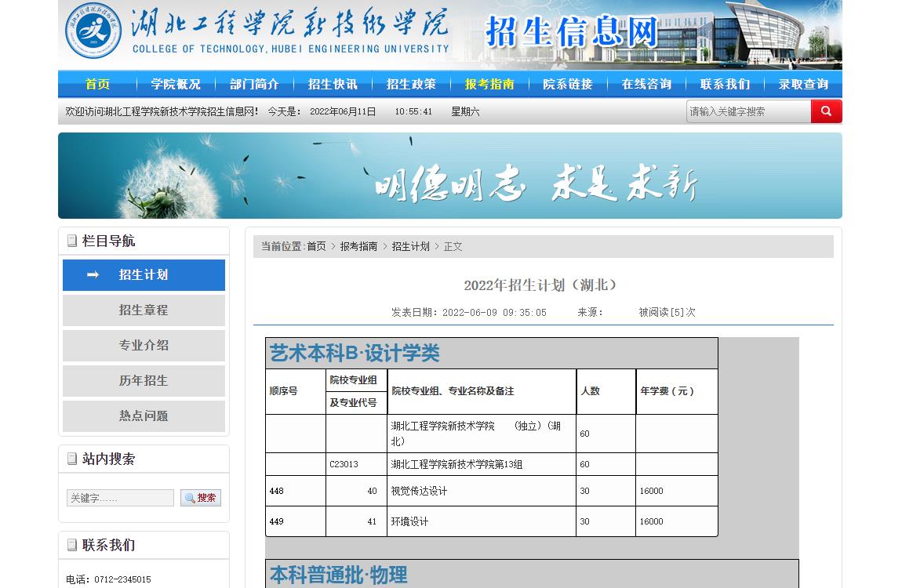Select 历年招生 in the sidebar

tap(144, 381)
